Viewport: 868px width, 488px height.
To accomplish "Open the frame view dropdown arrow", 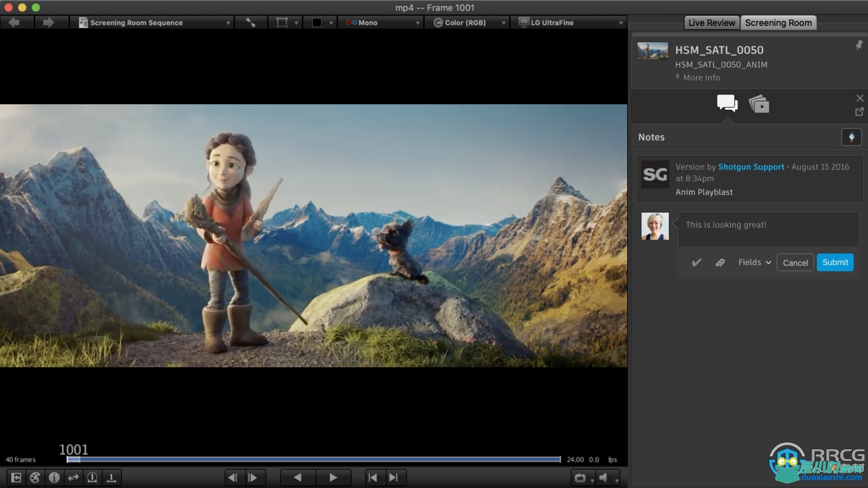I will click(296, 23).
